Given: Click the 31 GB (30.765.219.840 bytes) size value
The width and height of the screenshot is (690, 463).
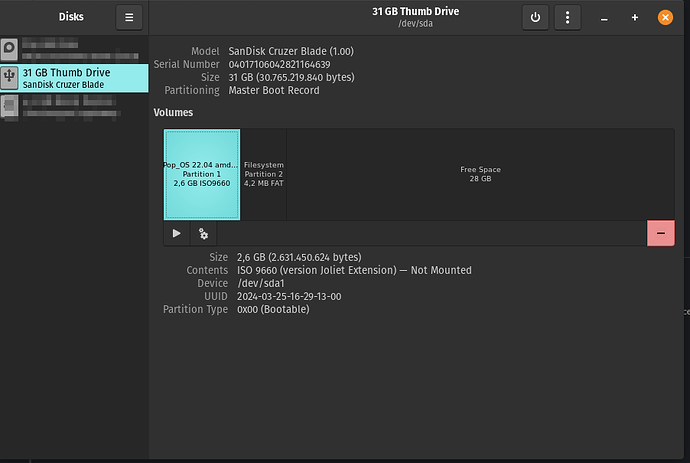Looking at the screenshot, I should (291, 77).
